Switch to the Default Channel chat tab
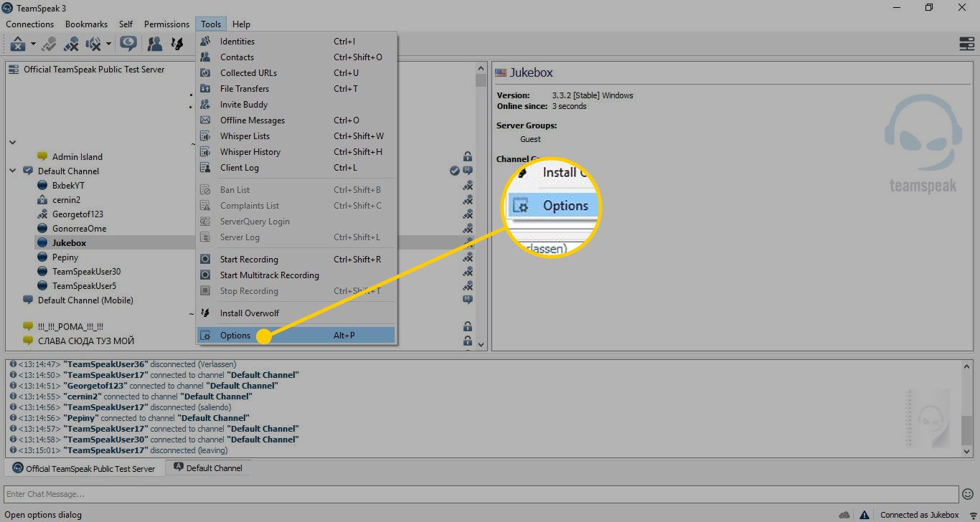The image size is (980, 522). [208, 468]
